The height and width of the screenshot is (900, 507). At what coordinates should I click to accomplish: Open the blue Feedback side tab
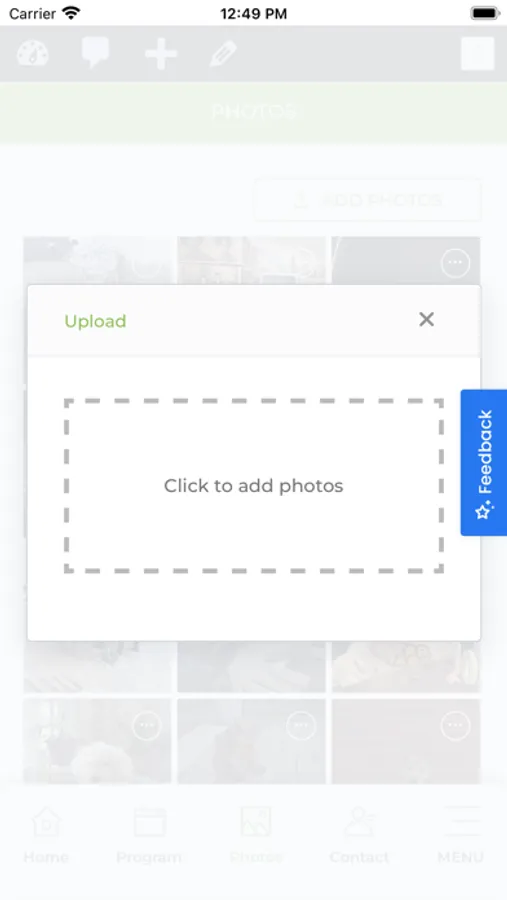483,463
